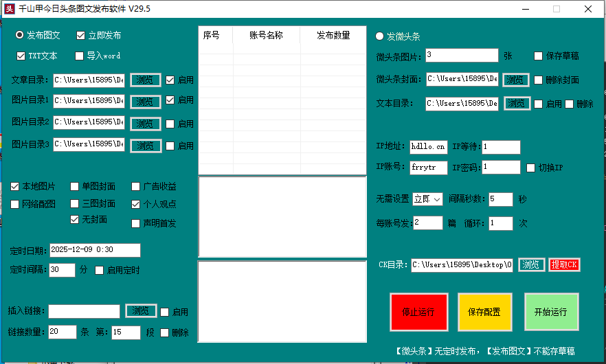Click the 第 15 段 paragraph input field

[126, 332]
